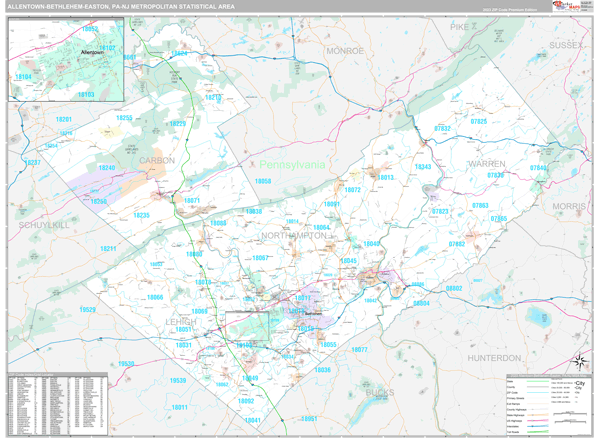
Task: Click ZIP code 18036
Action: click(323, 370)
